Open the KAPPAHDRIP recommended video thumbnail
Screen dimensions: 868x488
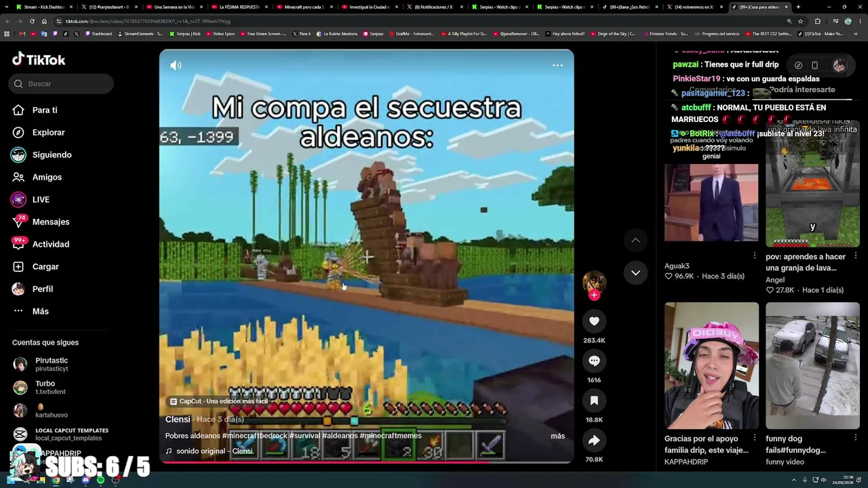(711, 366)
